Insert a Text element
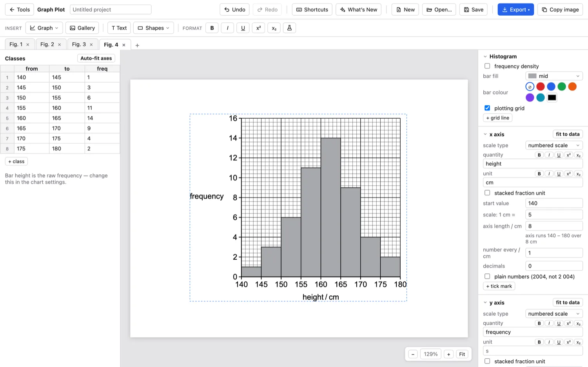 tap(119, 28)
